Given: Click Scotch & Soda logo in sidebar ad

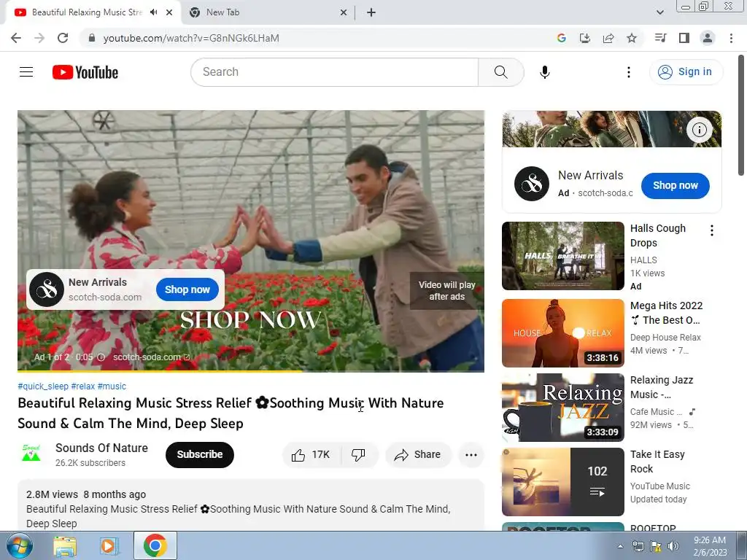Looking at the screenshot, I should tap(532, 184).
